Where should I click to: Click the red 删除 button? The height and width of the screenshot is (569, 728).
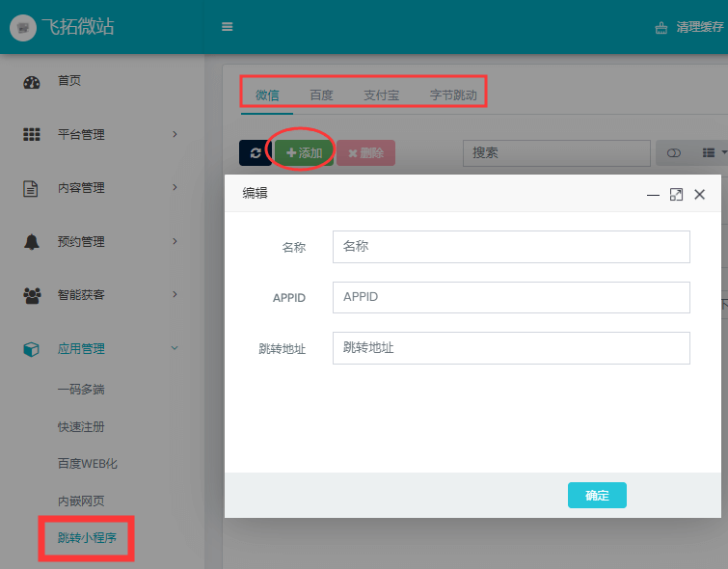pos(365,152)
